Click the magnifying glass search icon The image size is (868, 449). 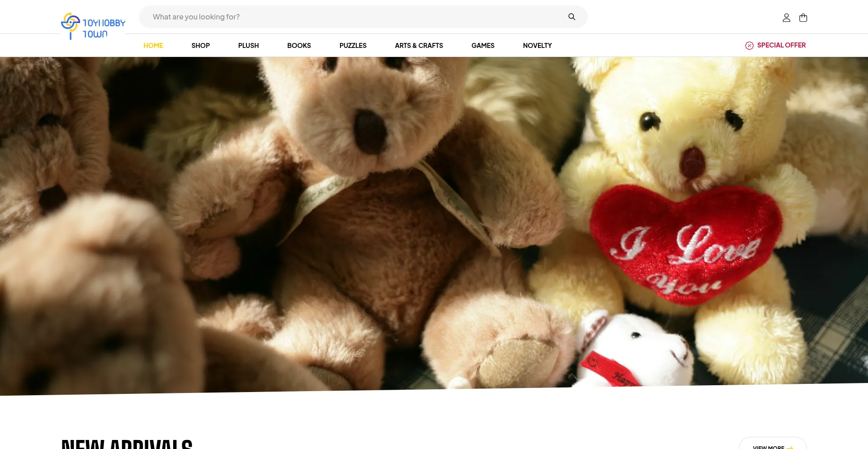pyautogui.click(x=571, y=17)
